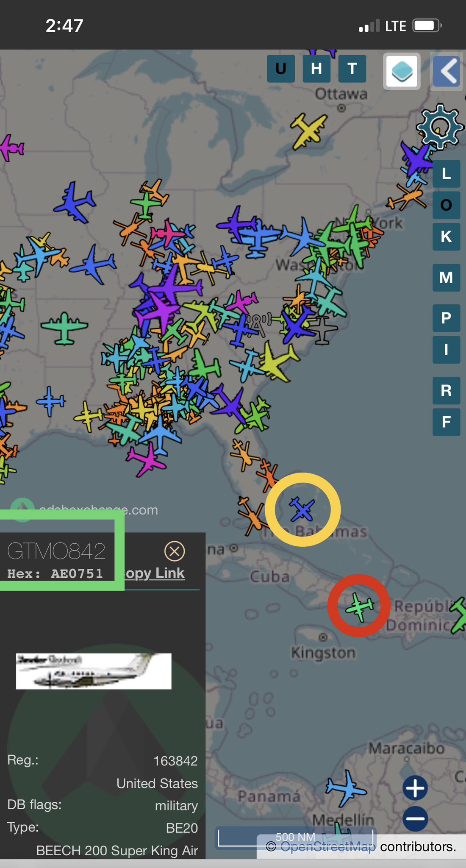Click the zoom out minus button
This screenshot has width=466, height=868.
(x=415, y=818)
